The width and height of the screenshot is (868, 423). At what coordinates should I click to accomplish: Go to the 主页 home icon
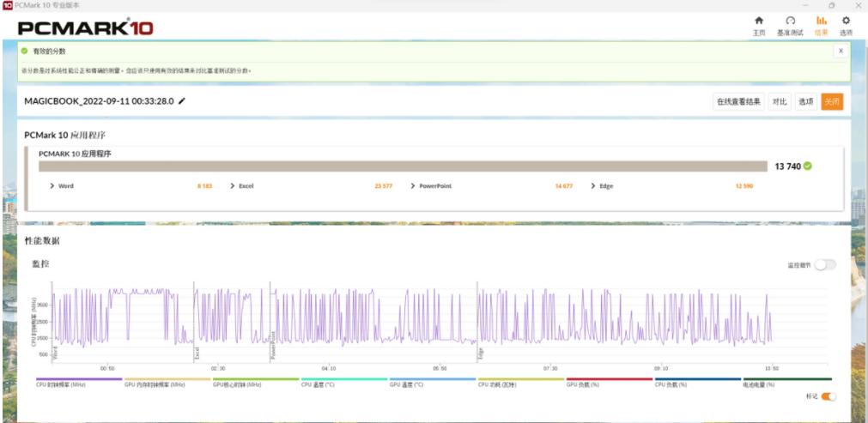[758, 25]
